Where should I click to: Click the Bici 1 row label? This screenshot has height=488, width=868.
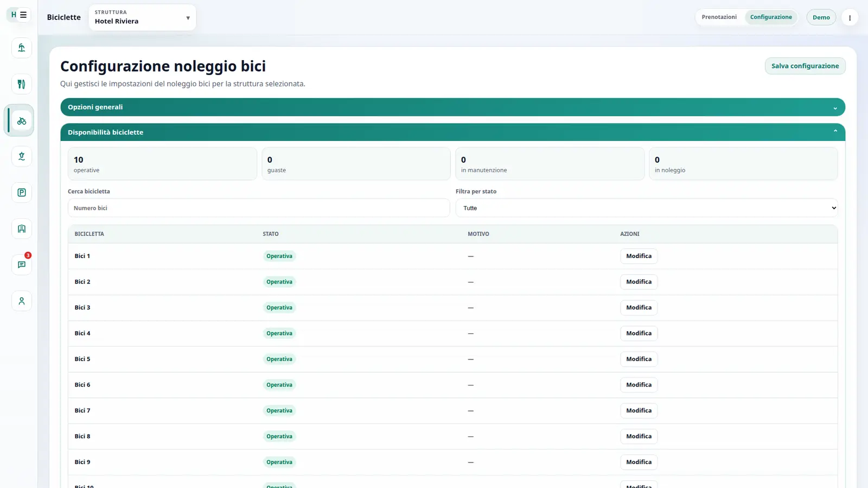(x=82, y=256)
